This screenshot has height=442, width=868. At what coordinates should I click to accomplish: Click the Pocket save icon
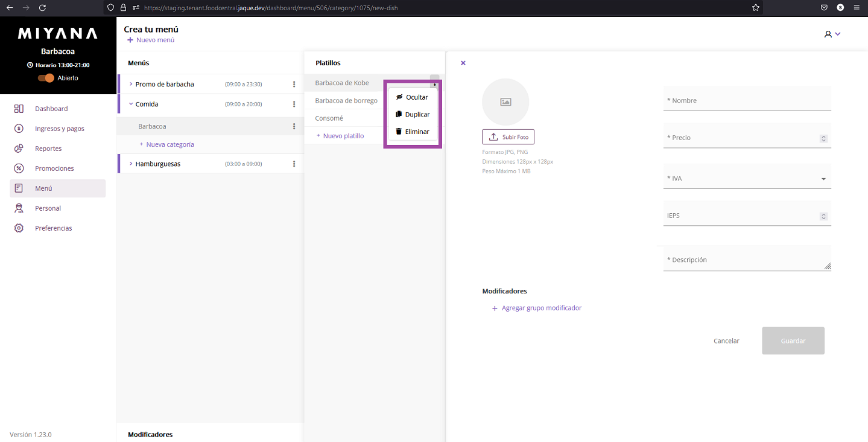click(823, 8)
